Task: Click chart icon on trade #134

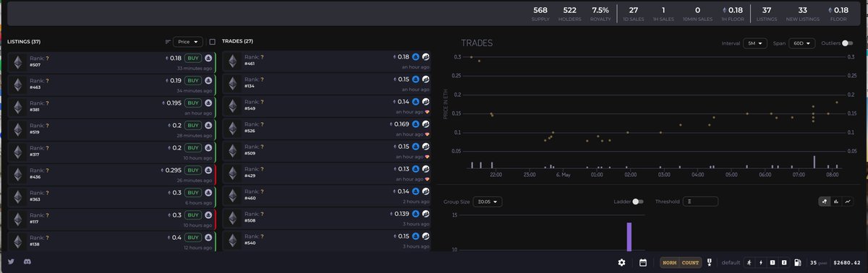Action: (426, 79)
